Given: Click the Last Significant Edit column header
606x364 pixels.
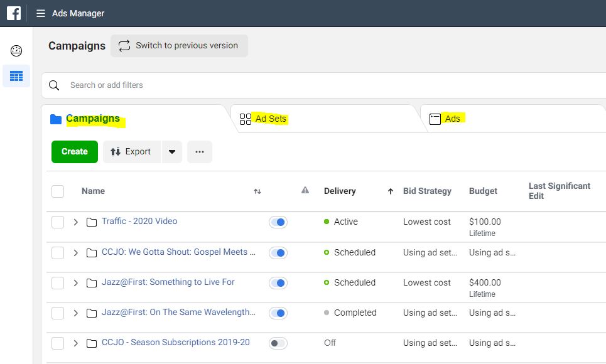Looking at the screenshot, I should click(560, 191).
